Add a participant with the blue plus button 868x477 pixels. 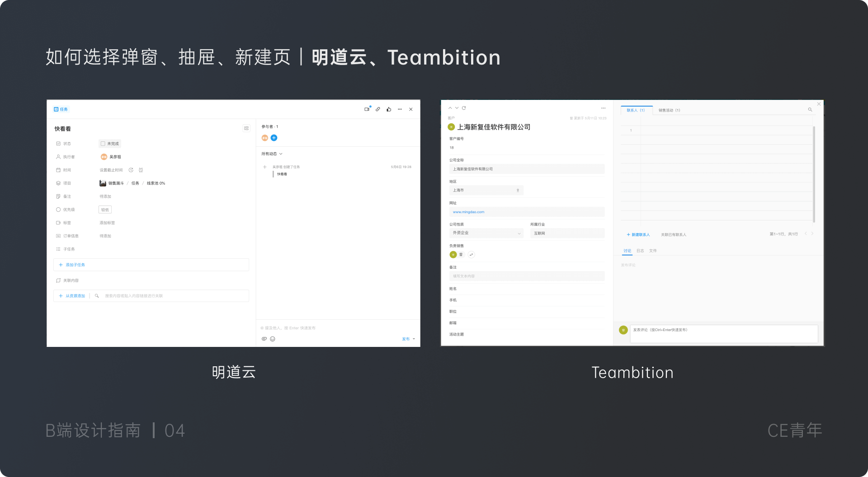click(x=274, y=138)
